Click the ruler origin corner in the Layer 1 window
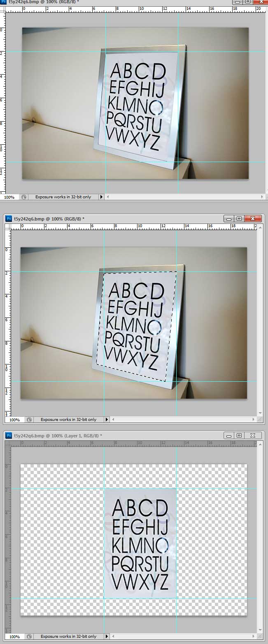This screenshot has height=644, width=268. point(7,444)
